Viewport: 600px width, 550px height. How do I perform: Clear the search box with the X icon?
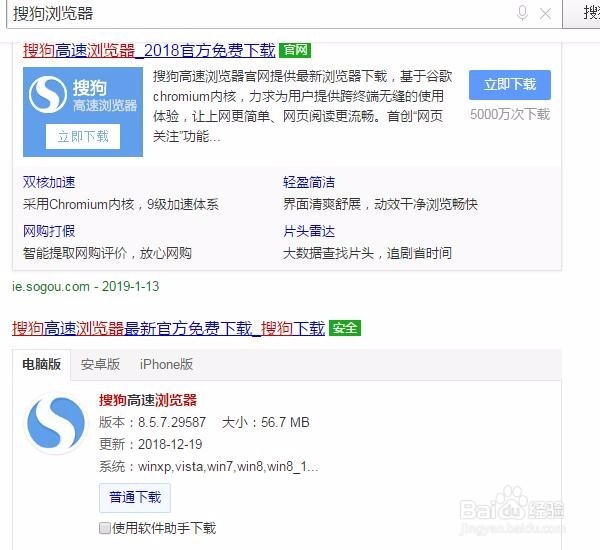pos(545,14)
